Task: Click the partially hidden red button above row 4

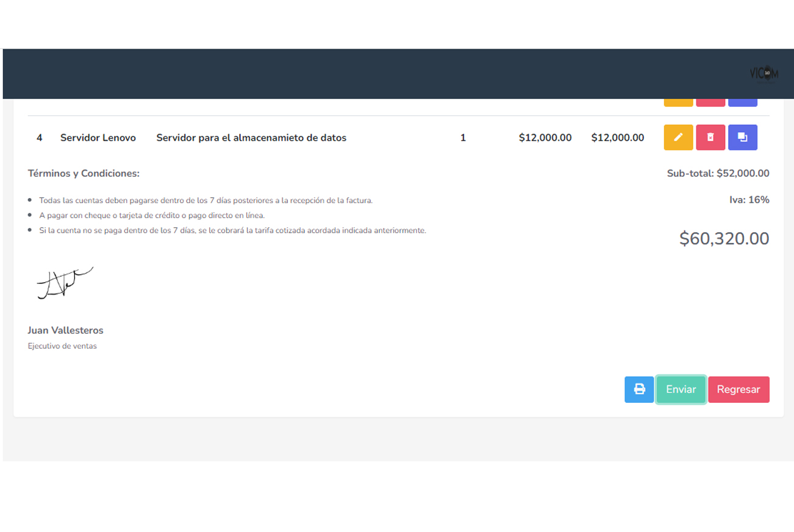Action: click(710, 102)
